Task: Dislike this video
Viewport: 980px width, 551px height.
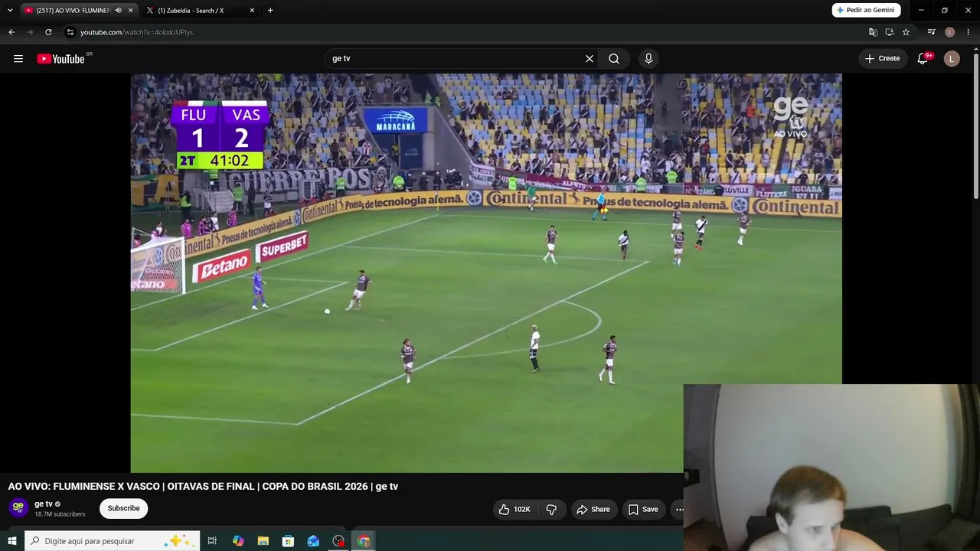Action: [551, 509]
